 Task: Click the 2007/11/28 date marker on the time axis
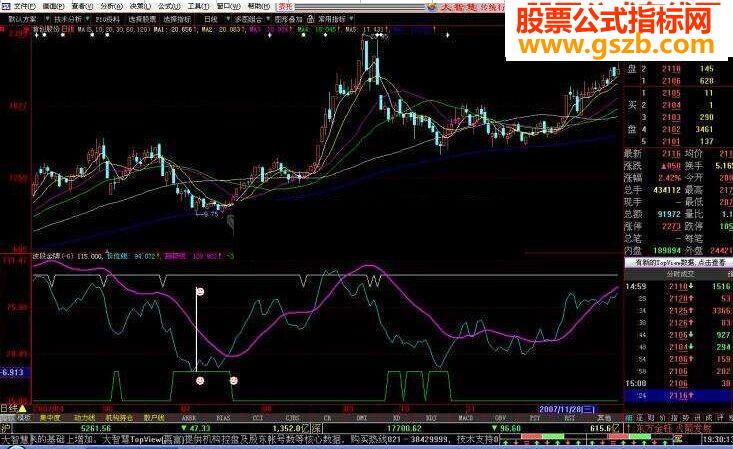tap(567, 409)
